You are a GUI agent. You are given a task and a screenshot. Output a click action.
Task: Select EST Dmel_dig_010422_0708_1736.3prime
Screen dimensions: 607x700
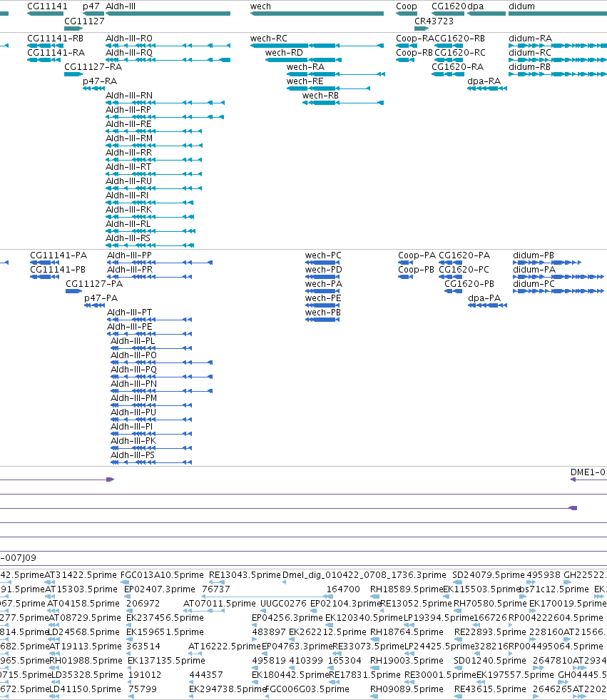[285, 582]
